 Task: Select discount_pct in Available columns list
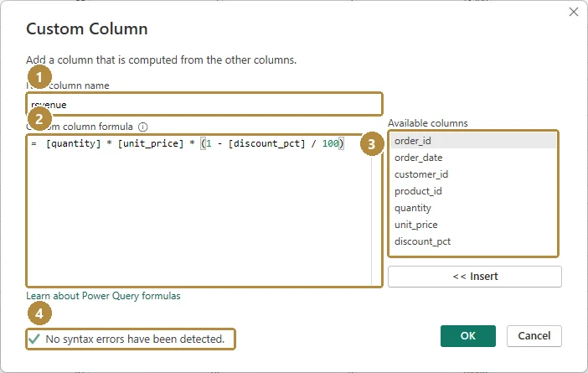click(473, 241)
